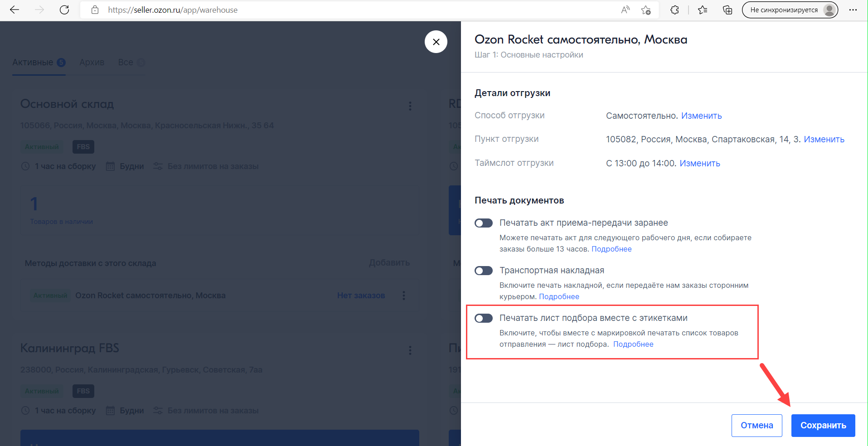Open menu for Ozon Rocket delivery method row
Screen dimensions: 868x446
coord(404,296)
